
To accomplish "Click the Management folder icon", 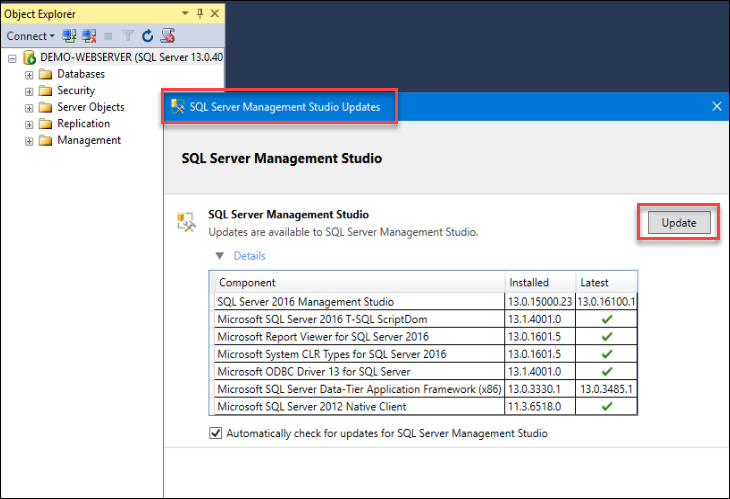I will pos(45,140).
